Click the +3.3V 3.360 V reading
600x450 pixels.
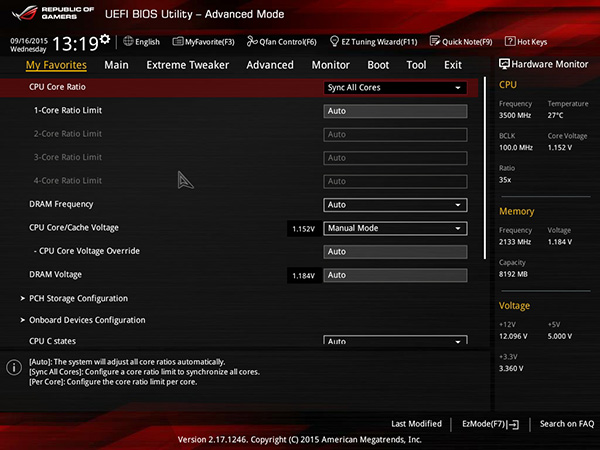[x=511, y=368]
